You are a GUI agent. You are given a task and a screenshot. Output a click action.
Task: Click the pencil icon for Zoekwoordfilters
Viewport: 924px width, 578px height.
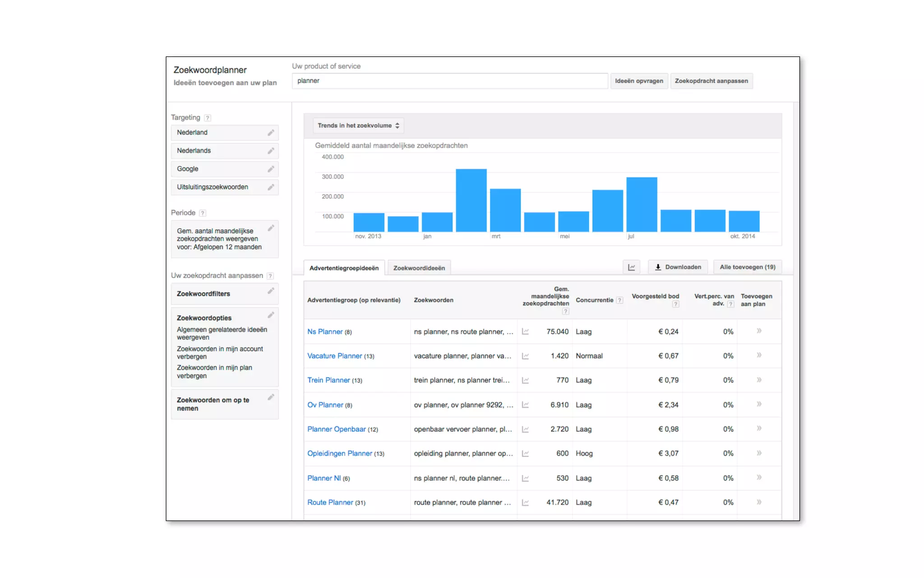271,291
